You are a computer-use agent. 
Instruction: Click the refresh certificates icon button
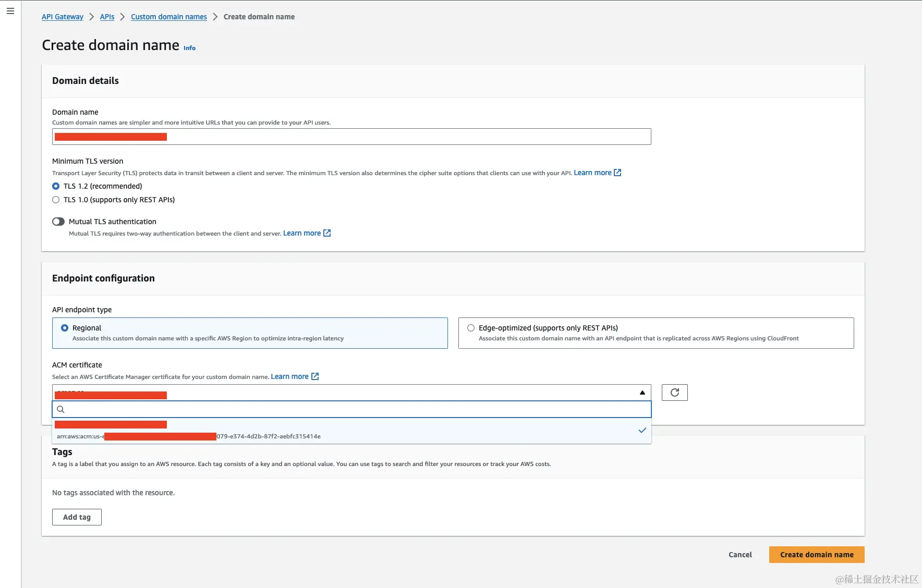[x=674, y=393]
